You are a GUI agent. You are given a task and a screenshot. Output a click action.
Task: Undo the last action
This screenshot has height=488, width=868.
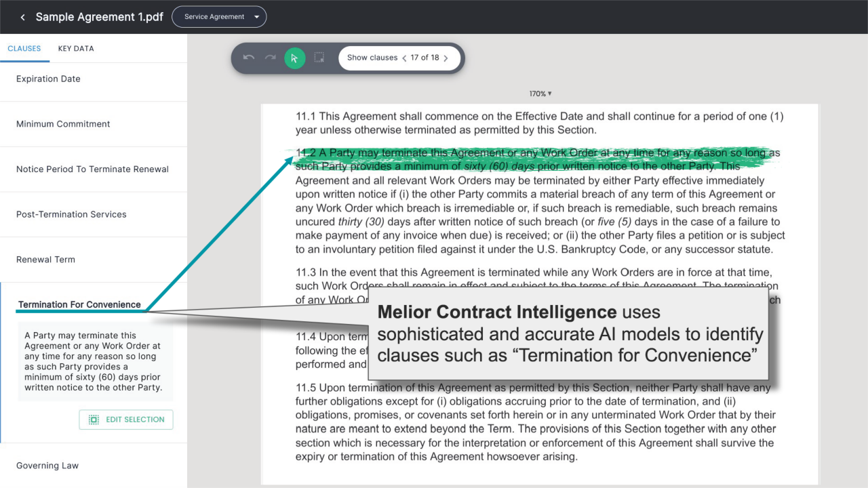click(x=249, y=58)
